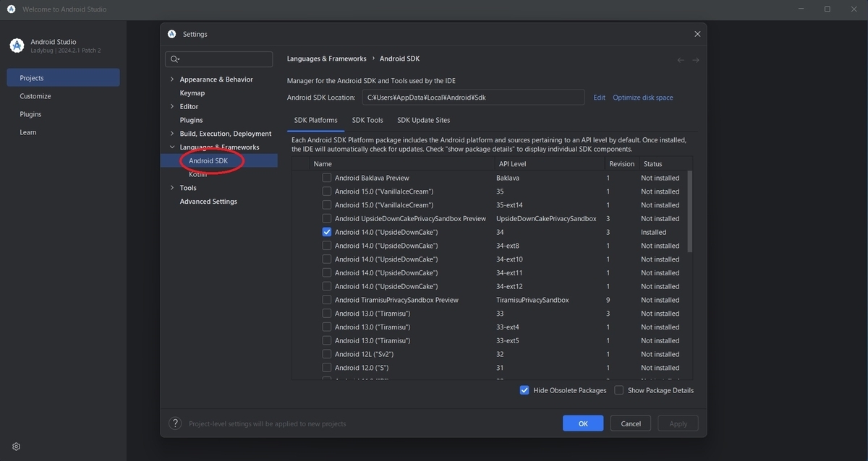This screenshot has height=461, width=868.
Task: Collapse the Languages & Frameworks section
Action: (171, 146)
